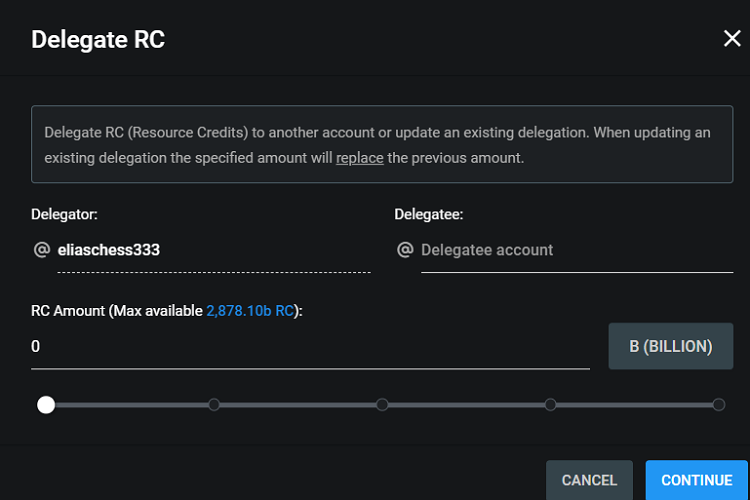Focus the Delegatee account input field
Viewport: 750px width, 500px height.
pyautogui.click(x=563, y=250)
